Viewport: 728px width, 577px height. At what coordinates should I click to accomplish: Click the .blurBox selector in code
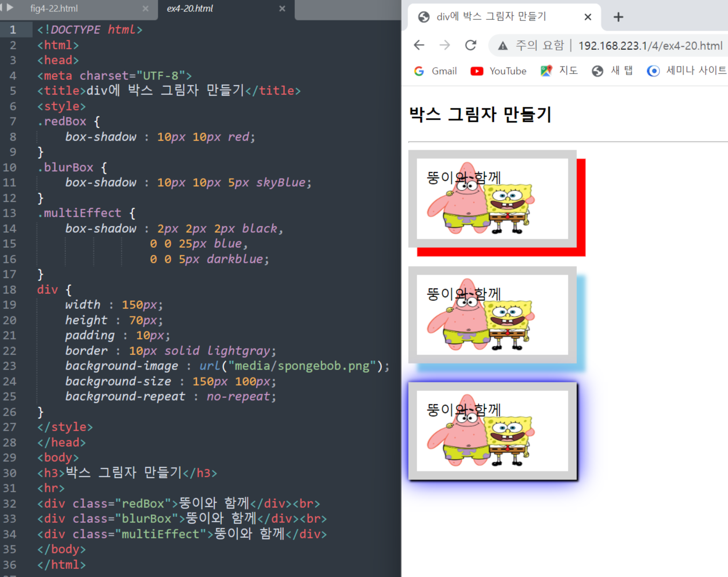click(65, 167)
